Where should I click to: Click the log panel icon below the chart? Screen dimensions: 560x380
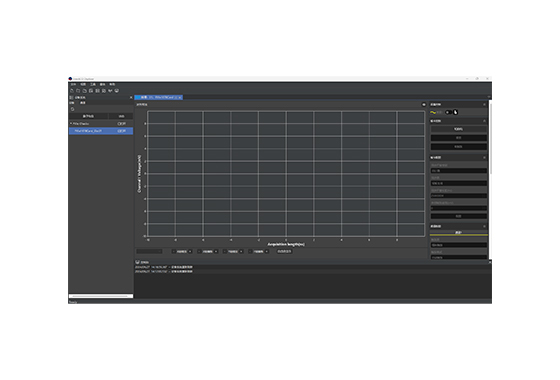(138, 262)
